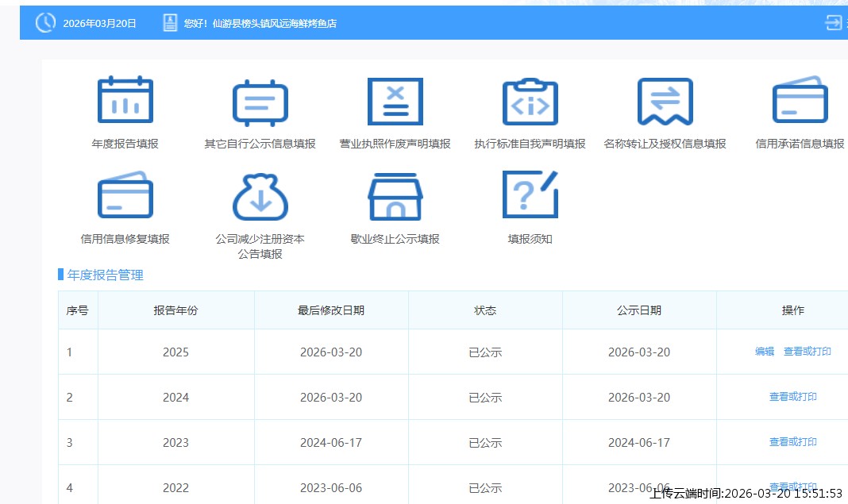View or print the 2024 report
The width and height of the screenshot is (848, 504).
792,397
